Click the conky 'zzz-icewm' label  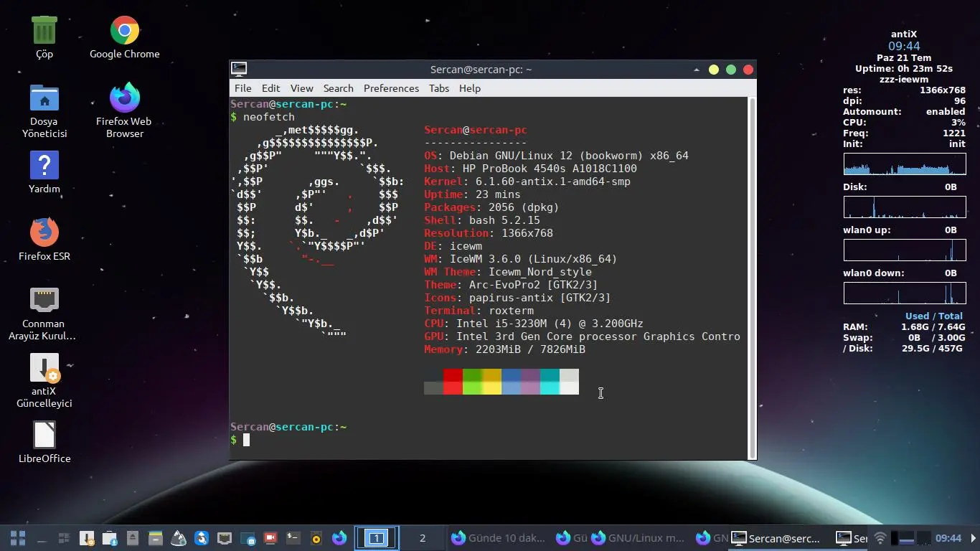904,80
